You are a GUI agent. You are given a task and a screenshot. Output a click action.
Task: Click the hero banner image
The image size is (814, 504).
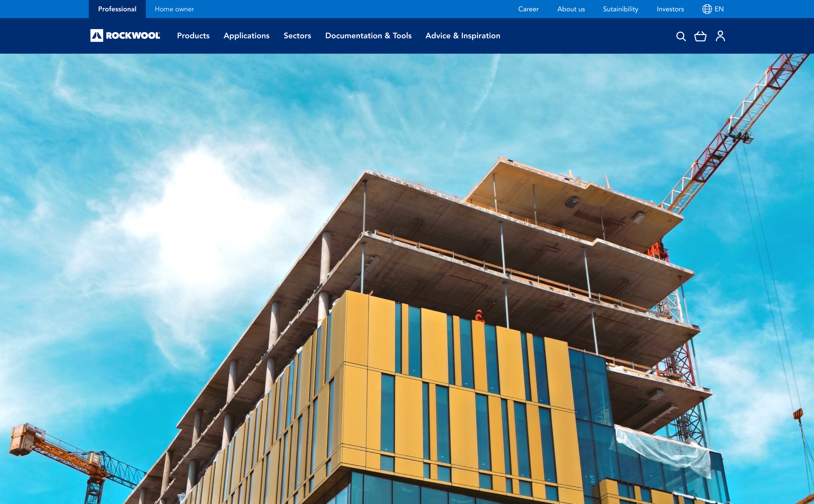[x=407, y=279]
